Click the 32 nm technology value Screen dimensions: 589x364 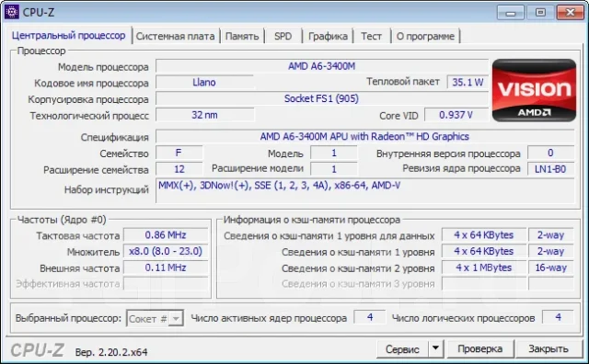coord(204,115)
